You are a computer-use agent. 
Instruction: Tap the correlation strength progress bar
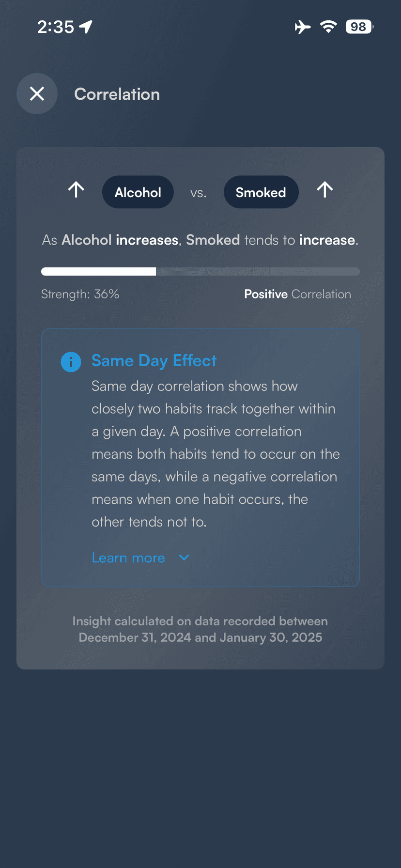pyautogui.click(x=200, y=271)
